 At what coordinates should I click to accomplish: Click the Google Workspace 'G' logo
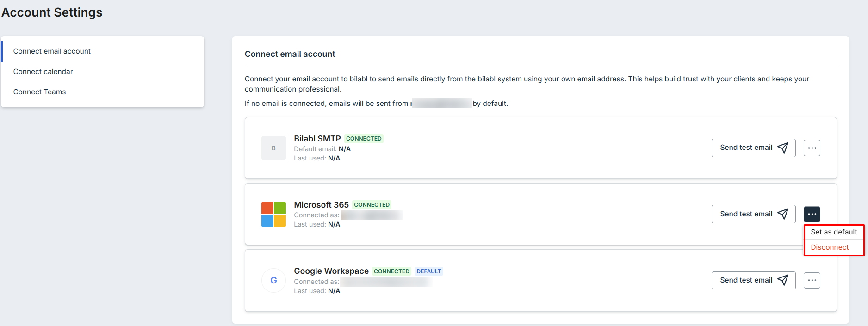pos(273,280)
